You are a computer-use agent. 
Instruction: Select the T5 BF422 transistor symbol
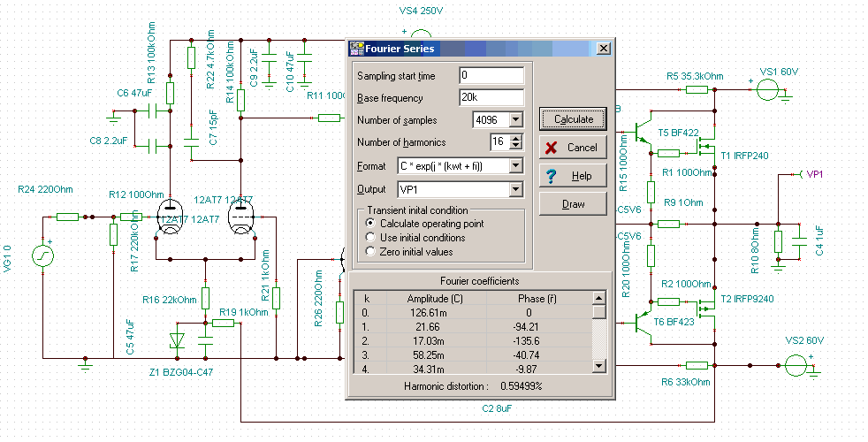[642, 132]
